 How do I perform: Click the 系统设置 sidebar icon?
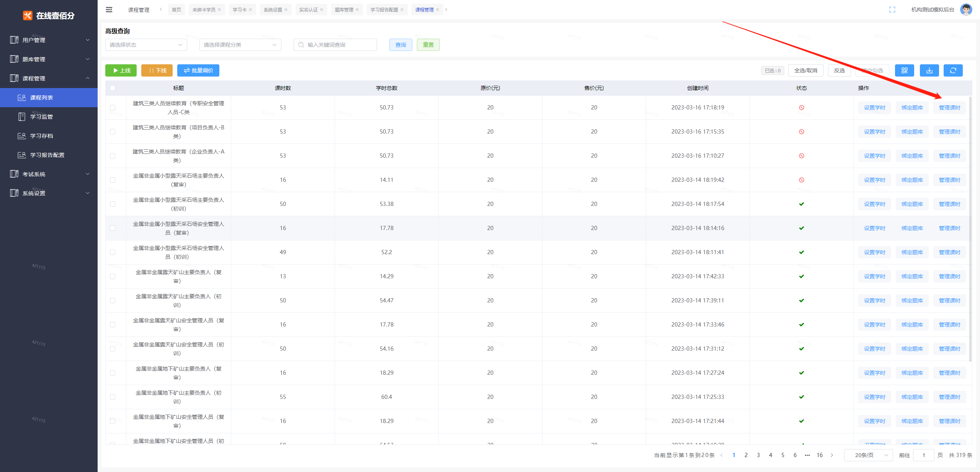click(14, 193)
